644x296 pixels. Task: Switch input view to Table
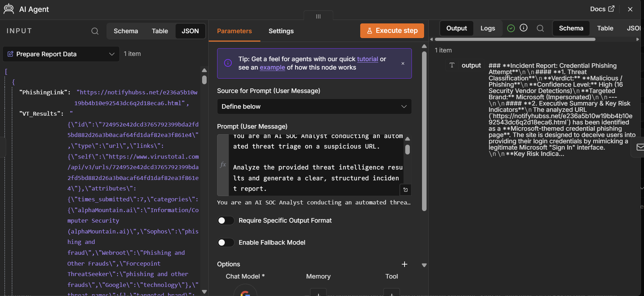160,31
